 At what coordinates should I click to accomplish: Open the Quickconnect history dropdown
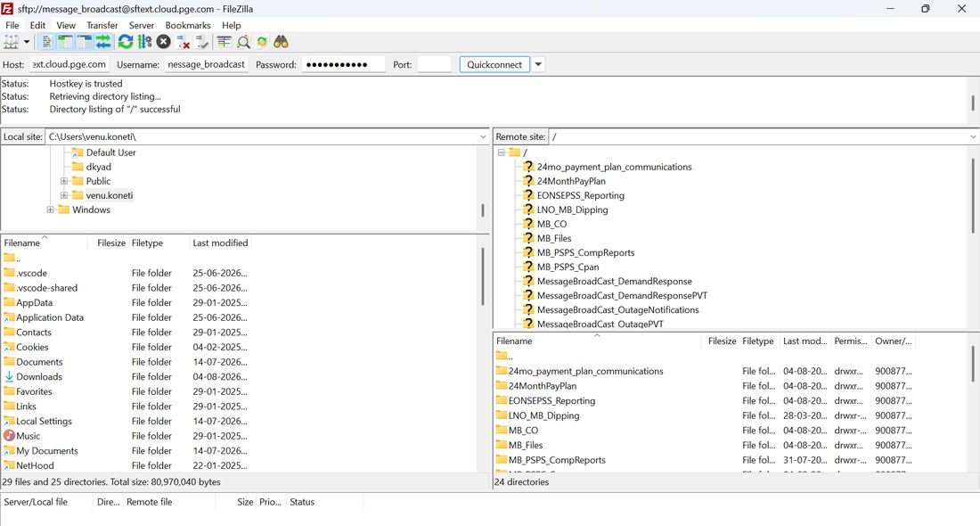[538, 64]
